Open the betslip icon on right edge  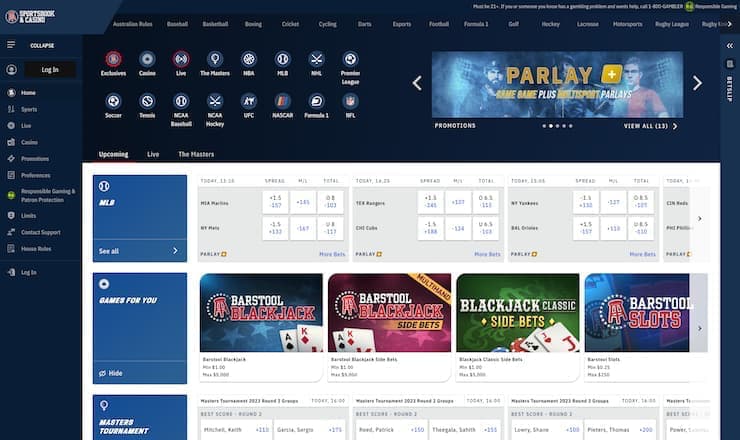pos(730,64)
